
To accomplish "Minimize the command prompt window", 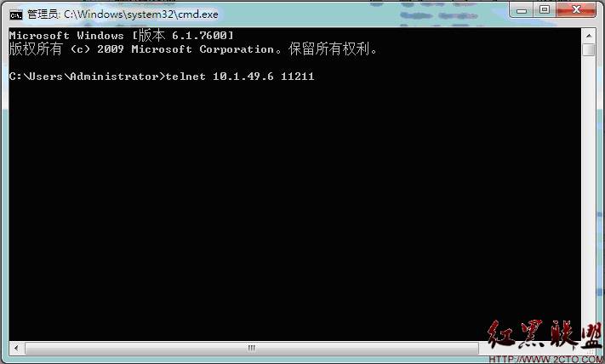I will 522,9.
